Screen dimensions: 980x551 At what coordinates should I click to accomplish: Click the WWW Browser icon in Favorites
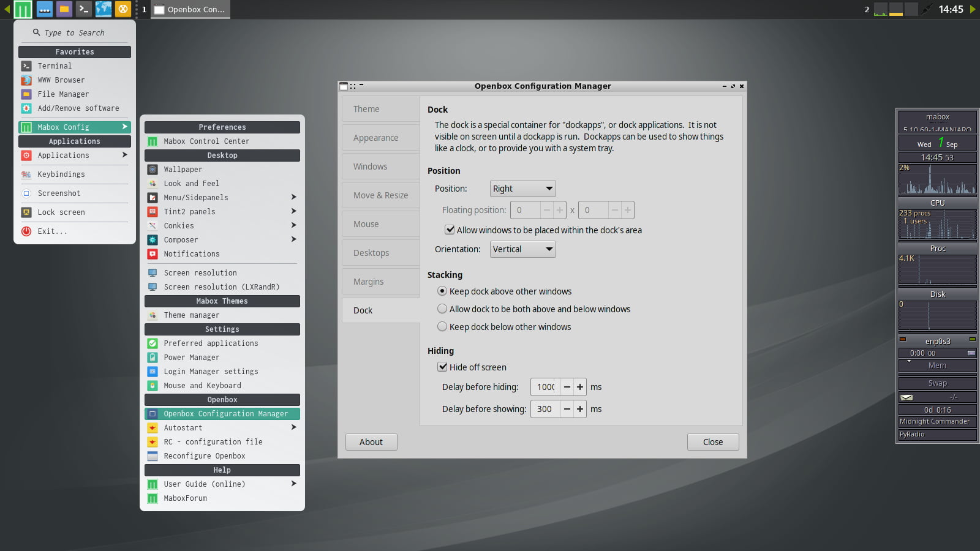(x=26, y=80)
